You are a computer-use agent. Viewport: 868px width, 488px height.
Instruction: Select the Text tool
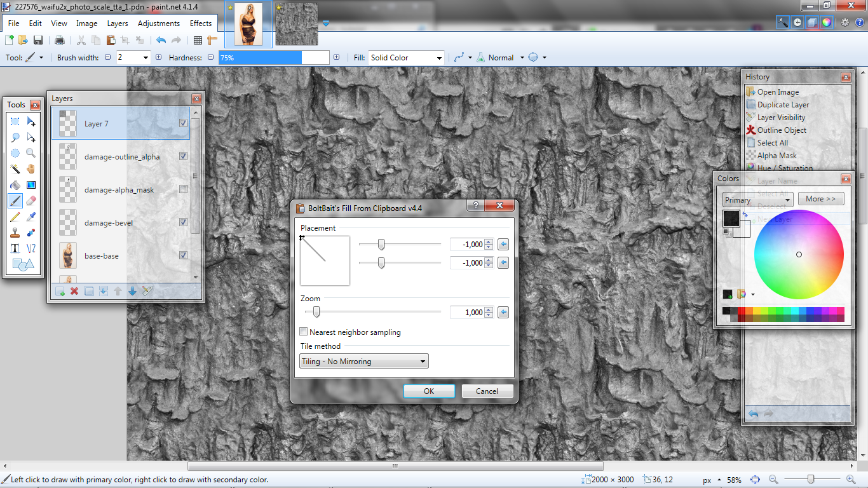[15, 248]
